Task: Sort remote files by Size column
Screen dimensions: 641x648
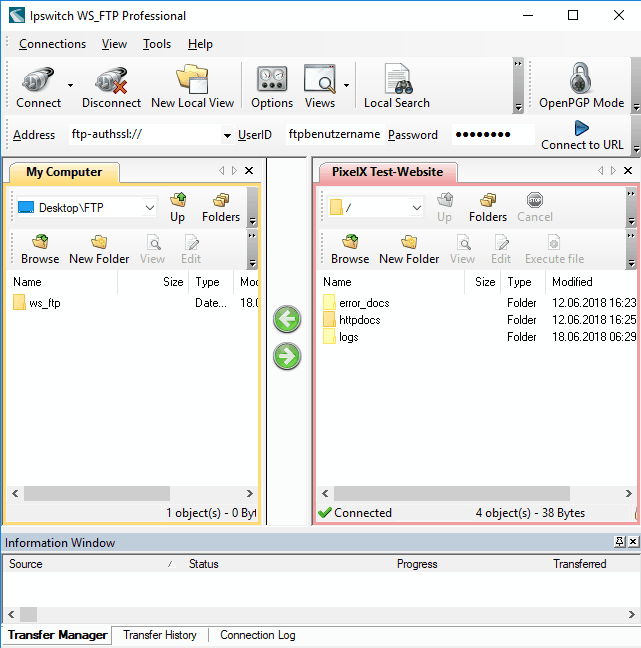Action: pos(483,282)
